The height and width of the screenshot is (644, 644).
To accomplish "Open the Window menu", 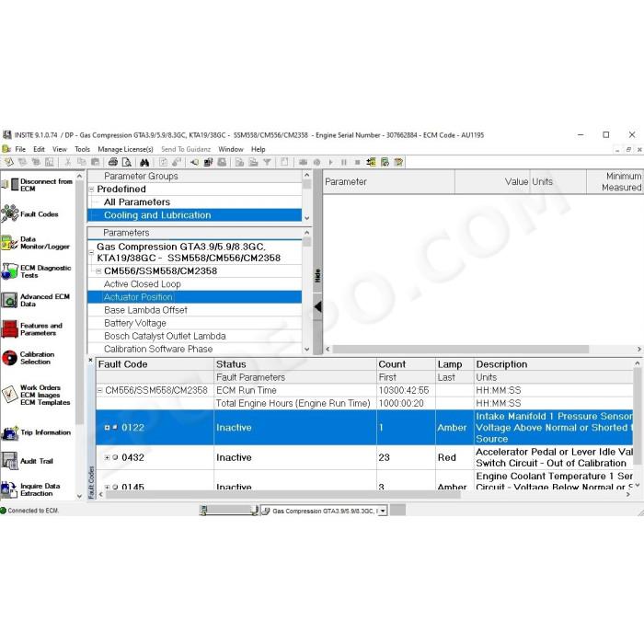I will coord(231,149).
